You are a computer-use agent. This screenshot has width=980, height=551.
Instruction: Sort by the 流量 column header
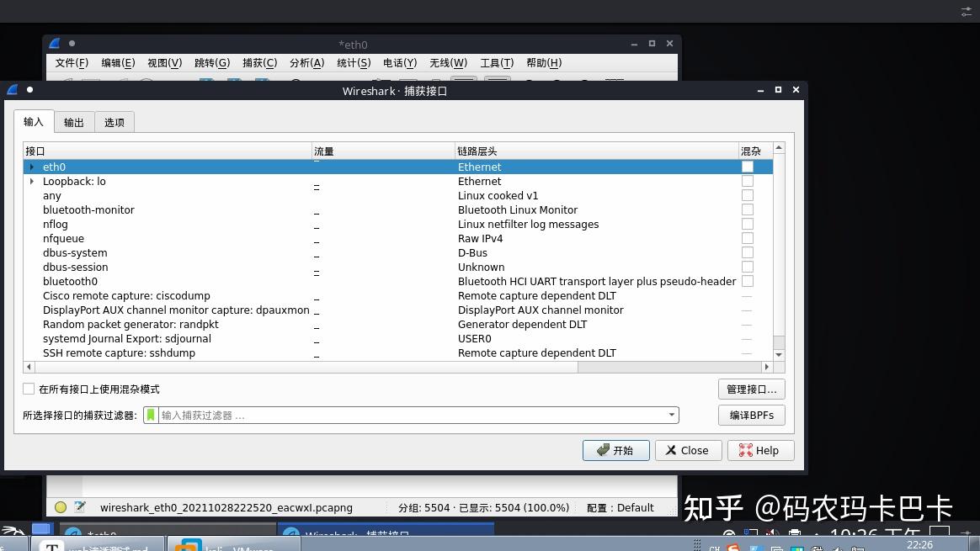pyautogui.click(x=383, y=151)
